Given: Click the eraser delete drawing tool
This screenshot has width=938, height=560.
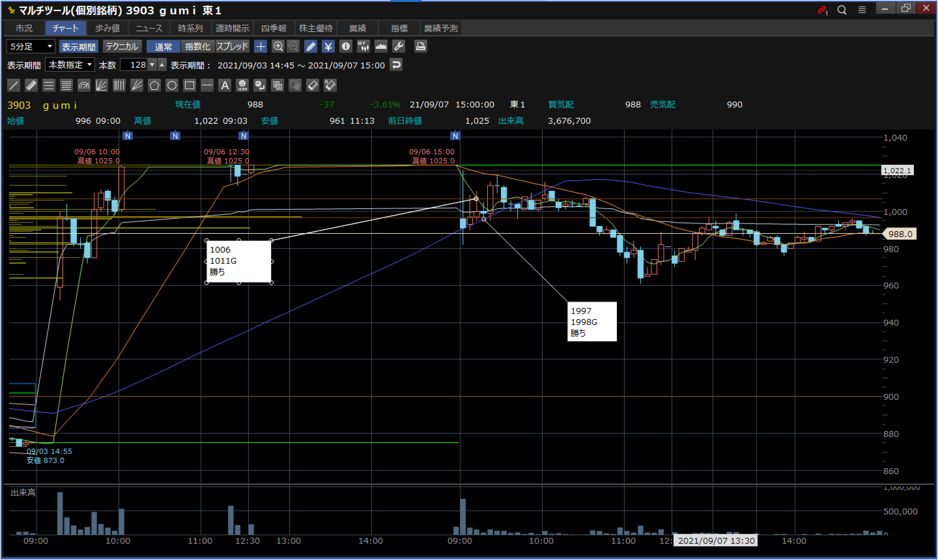Looking at the screenshot, I should (x=313, y=85).
